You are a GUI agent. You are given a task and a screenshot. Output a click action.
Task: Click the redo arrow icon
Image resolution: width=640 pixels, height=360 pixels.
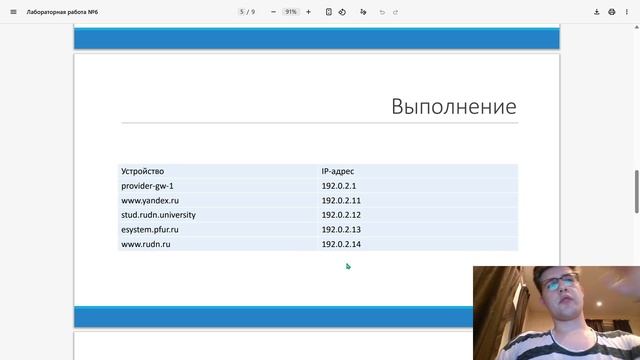(x=396, y=12)
